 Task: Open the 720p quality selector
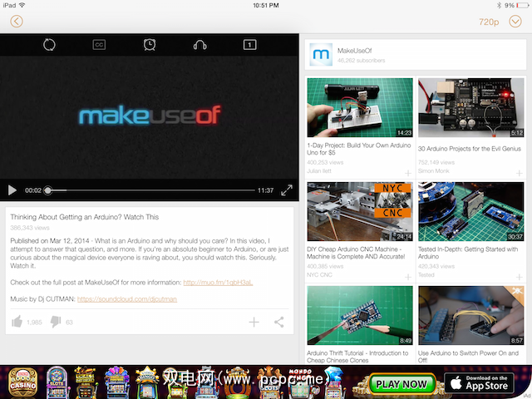click(x=489, y=22)
